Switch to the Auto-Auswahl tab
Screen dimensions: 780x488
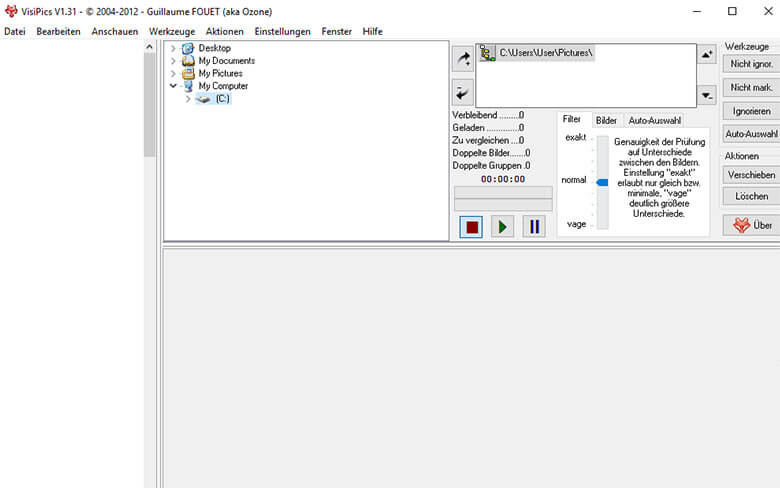[654, 120]
